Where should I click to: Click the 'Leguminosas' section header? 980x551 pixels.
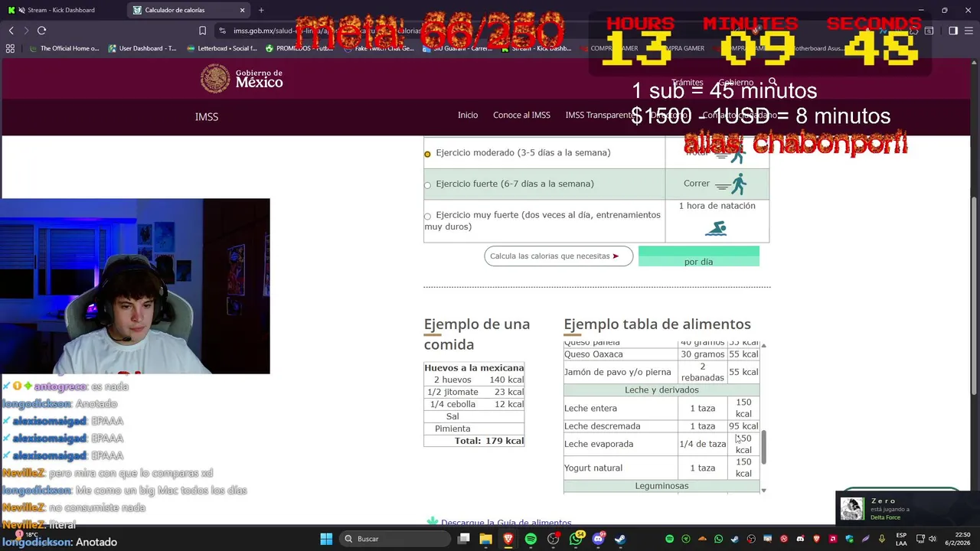click(661, 486)
